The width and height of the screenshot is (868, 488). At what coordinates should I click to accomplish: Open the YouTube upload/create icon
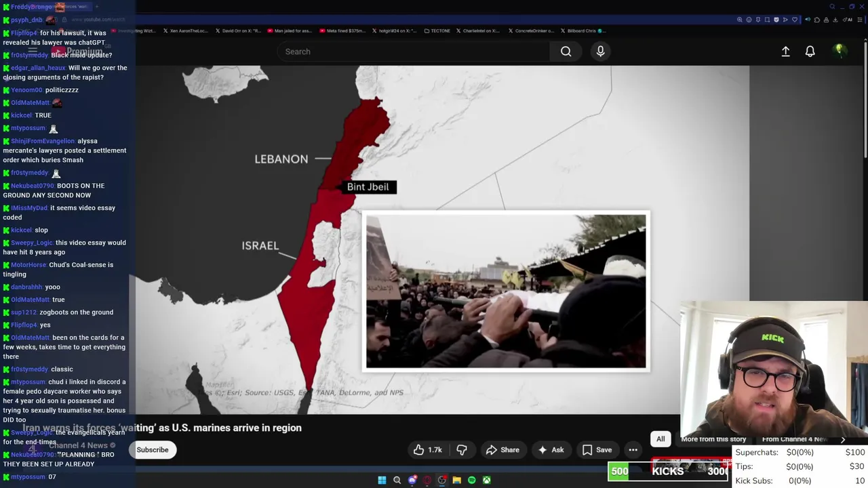(785, 52)
